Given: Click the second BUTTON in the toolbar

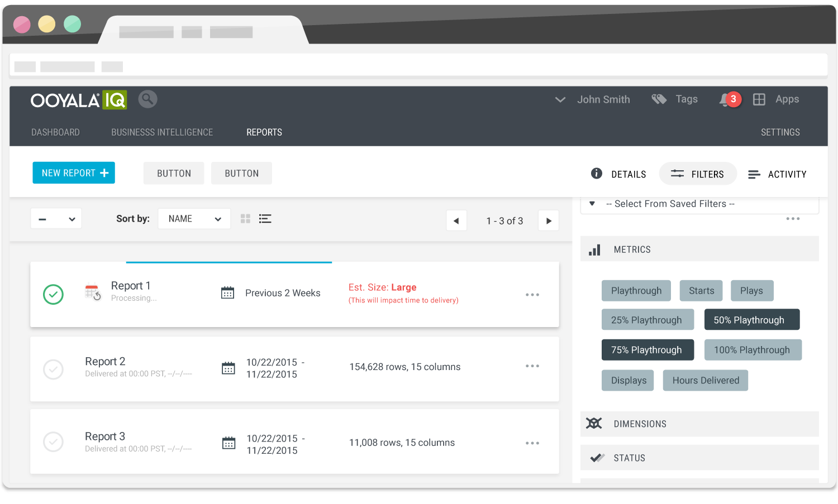Looking at the screenshot, I should (x=241, y=173).
